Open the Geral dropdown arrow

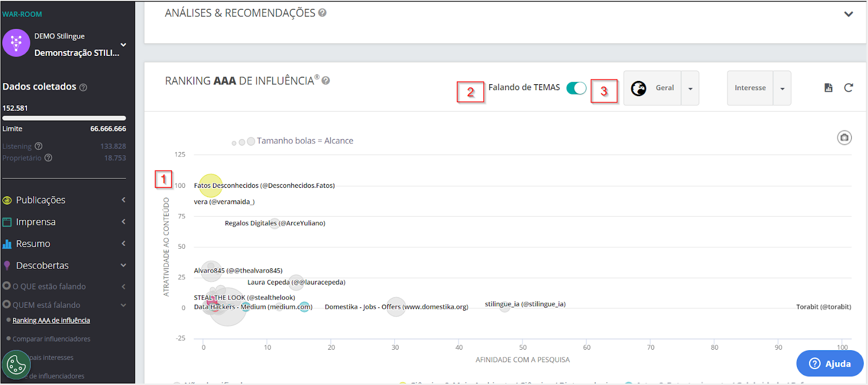tap(690, 89)
